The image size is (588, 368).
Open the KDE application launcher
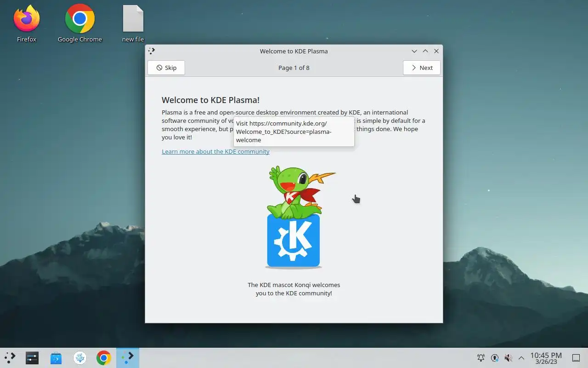(x=10, y=358)
